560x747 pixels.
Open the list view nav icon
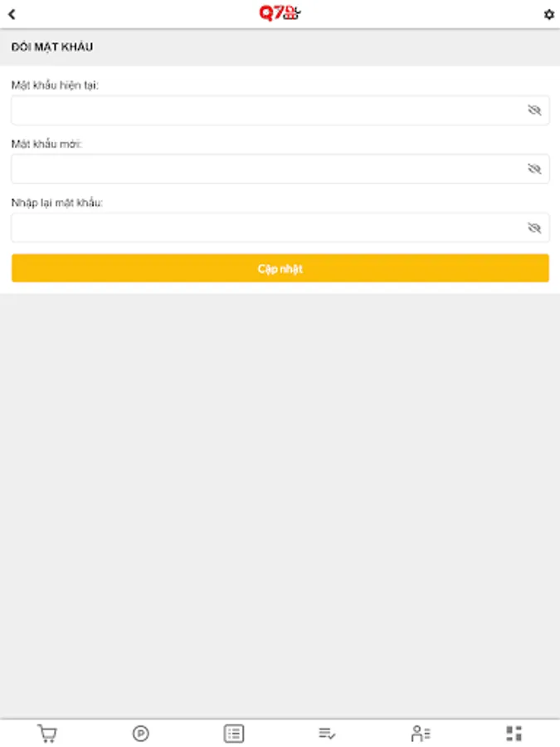234,733
